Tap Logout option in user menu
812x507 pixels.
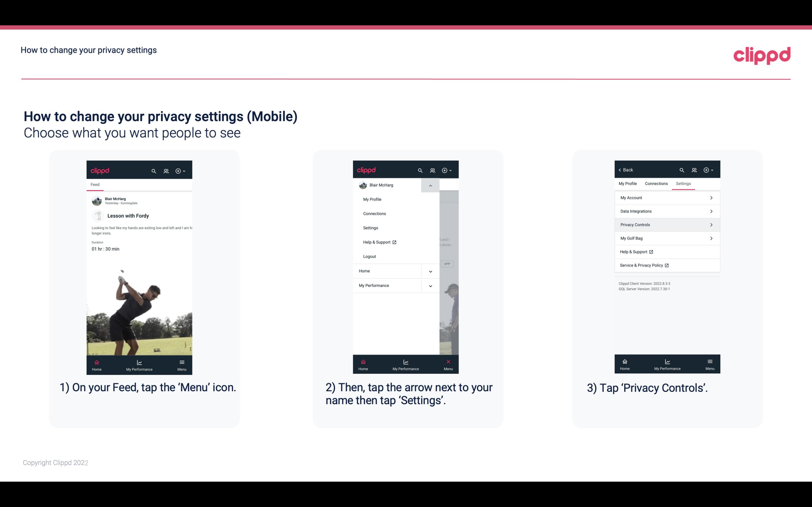(369, 256)
